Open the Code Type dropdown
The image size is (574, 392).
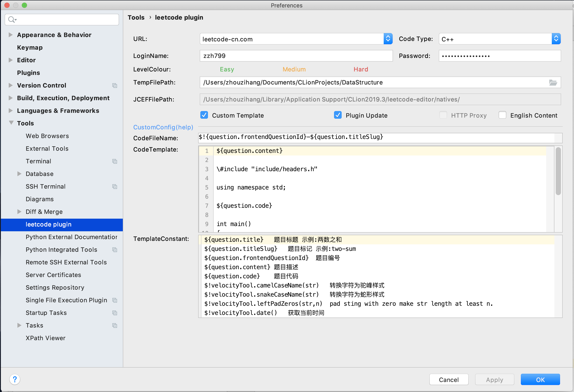pos(556,39)
